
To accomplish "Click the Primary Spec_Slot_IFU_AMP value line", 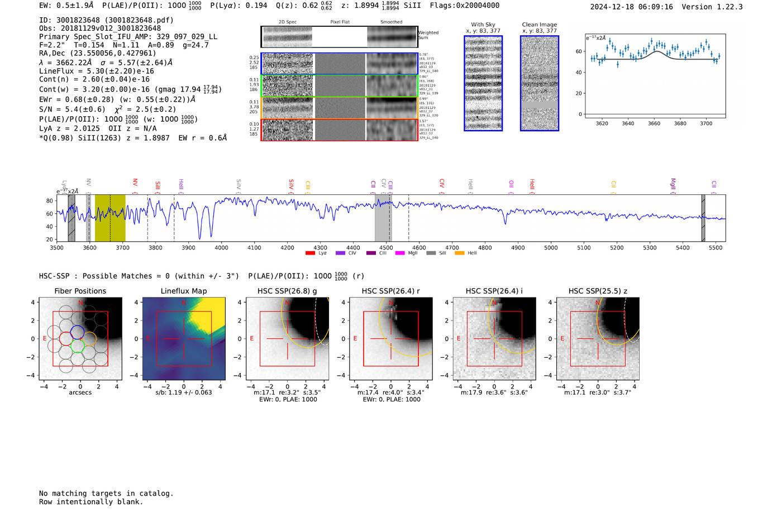I will click(128, 37).
